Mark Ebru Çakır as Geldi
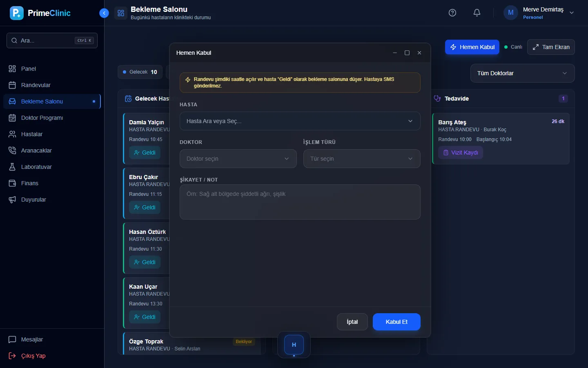The image size is (588, 368). [145, 207]
